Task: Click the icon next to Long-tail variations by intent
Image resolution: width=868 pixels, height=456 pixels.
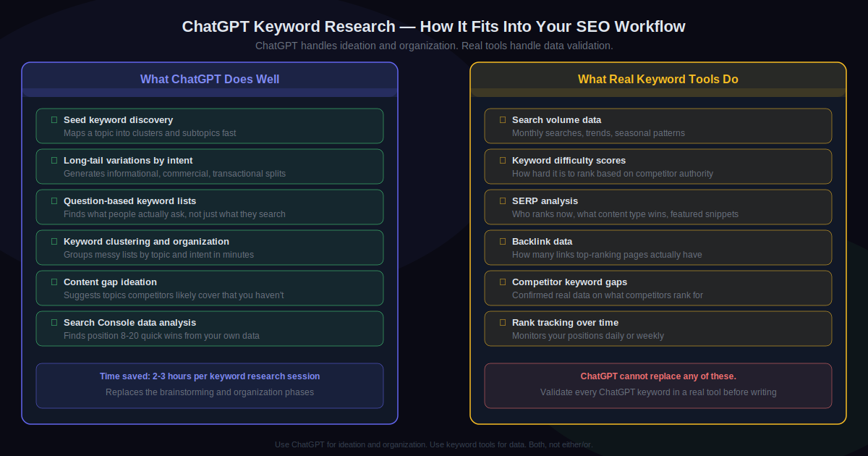Action: (x=54, y=161)
